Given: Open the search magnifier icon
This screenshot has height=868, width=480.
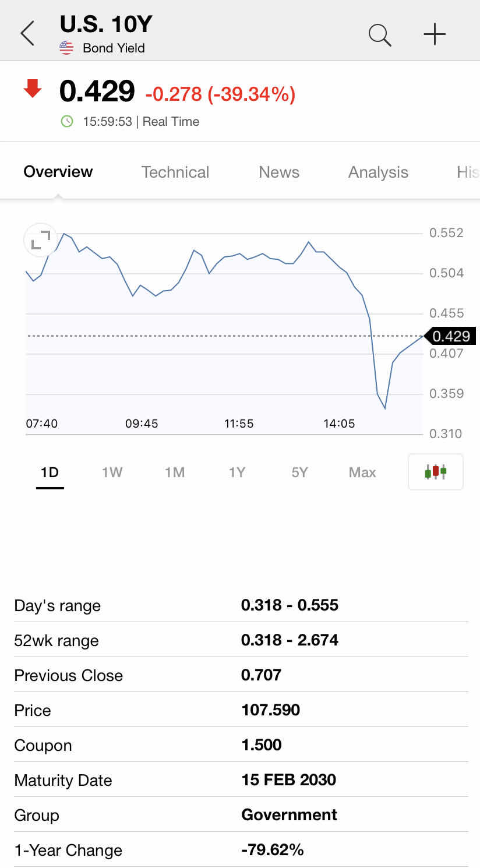Looking at the screenshot, I should [x=379, y=34].
